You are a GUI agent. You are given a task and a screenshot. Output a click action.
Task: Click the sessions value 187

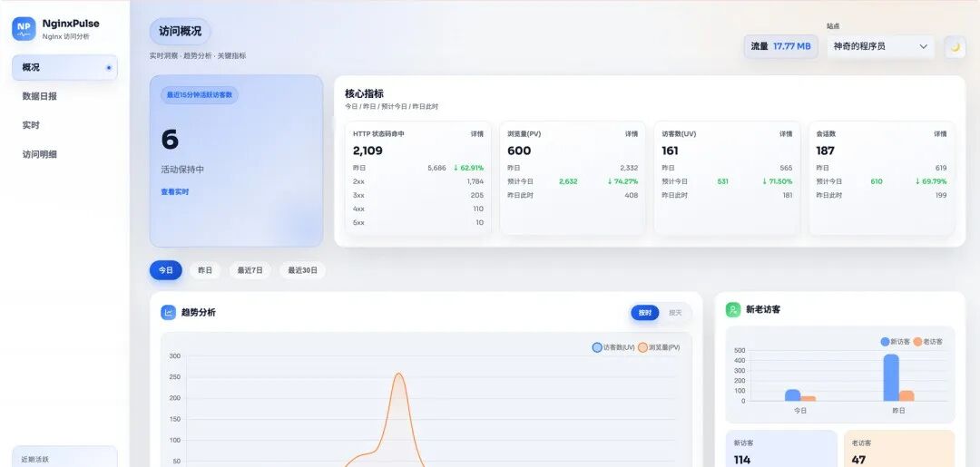(825, 151)
